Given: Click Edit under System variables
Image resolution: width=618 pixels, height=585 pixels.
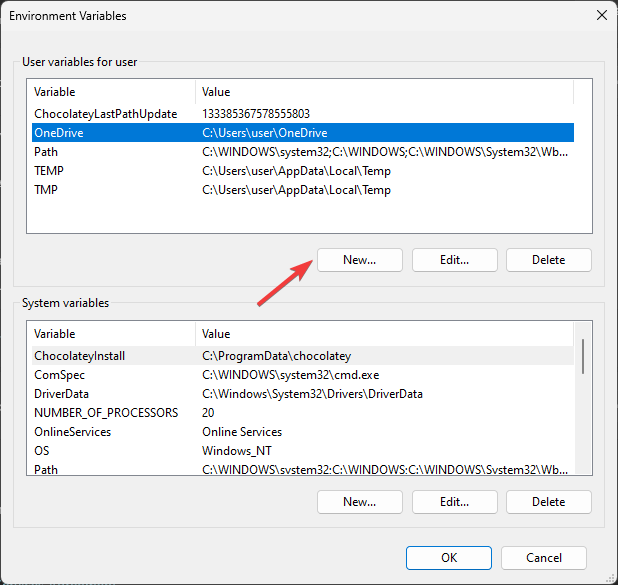Looking at the screenshot, I should [454, 502].
